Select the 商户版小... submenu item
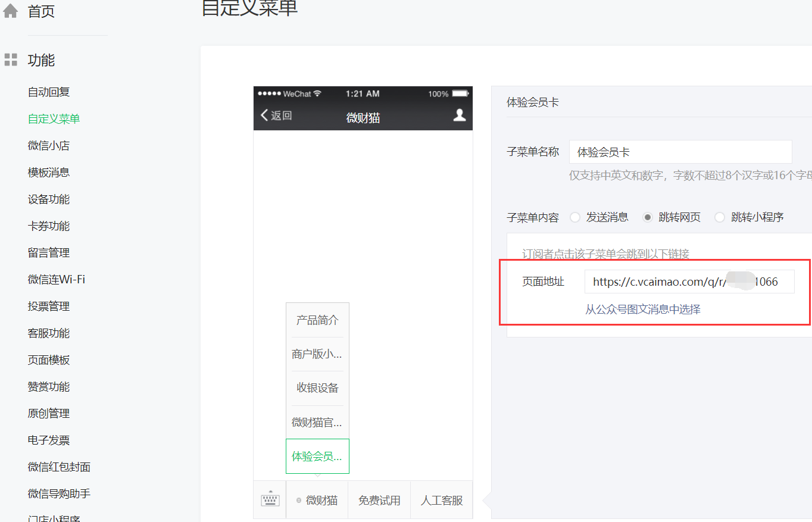Image resolution: width=812 pixels, height=522 pixels. pyautogui.click(x=317, y=354)
